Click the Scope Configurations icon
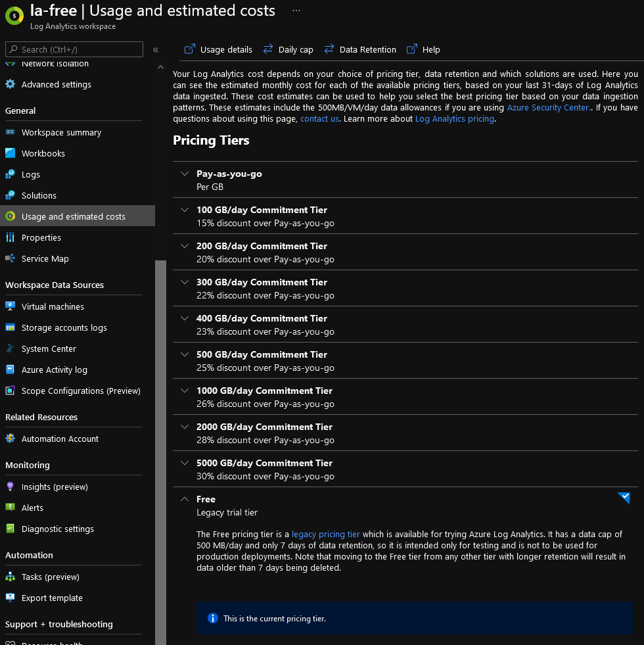644x645 pixels. [11, 391]
